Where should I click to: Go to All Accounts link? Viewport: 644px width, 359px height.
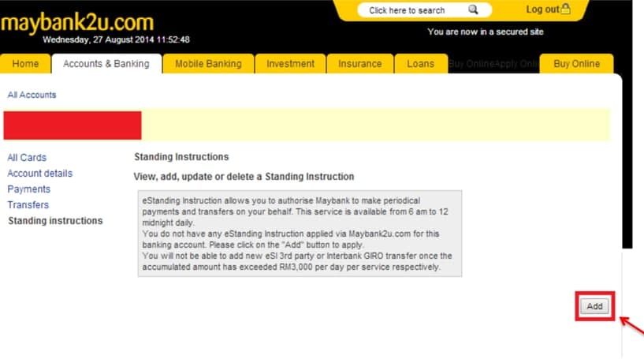click(32, 95)
